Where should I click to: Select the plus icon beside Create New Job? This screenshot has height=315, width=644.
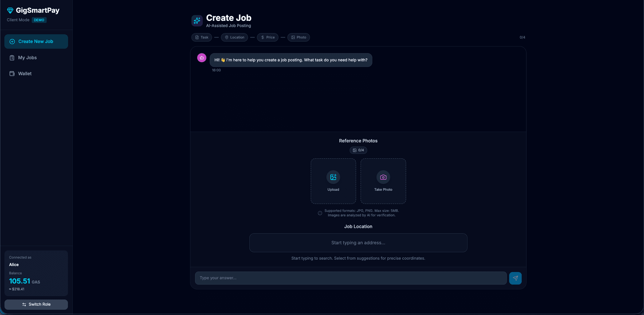[12, 41]
